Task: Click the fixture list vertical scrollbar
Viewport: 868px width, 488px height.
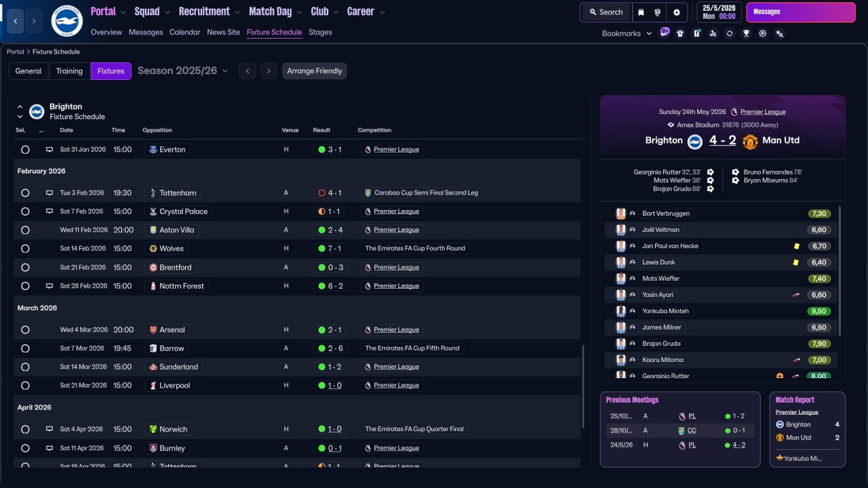Action: (x=583, y=386)
